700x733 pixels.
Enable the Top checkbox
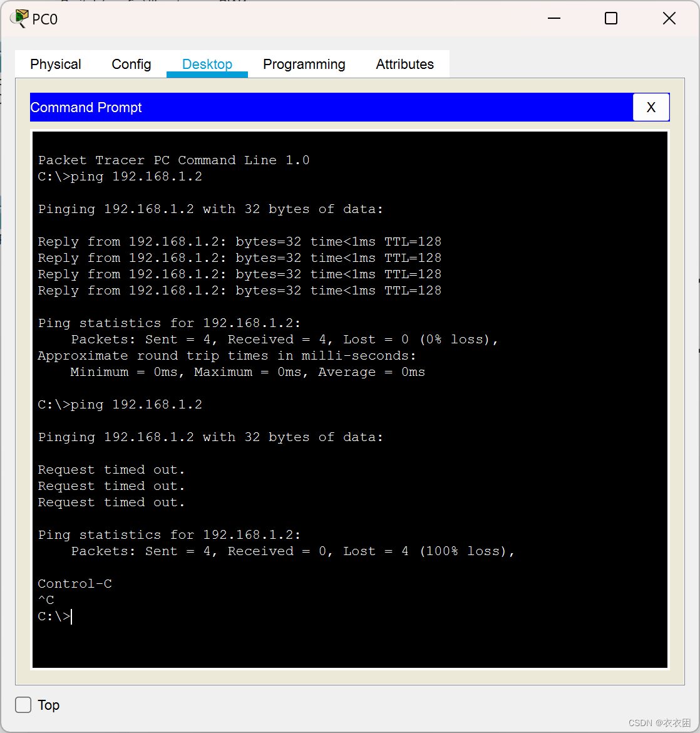pyautogui.click(x=23, y=705)
